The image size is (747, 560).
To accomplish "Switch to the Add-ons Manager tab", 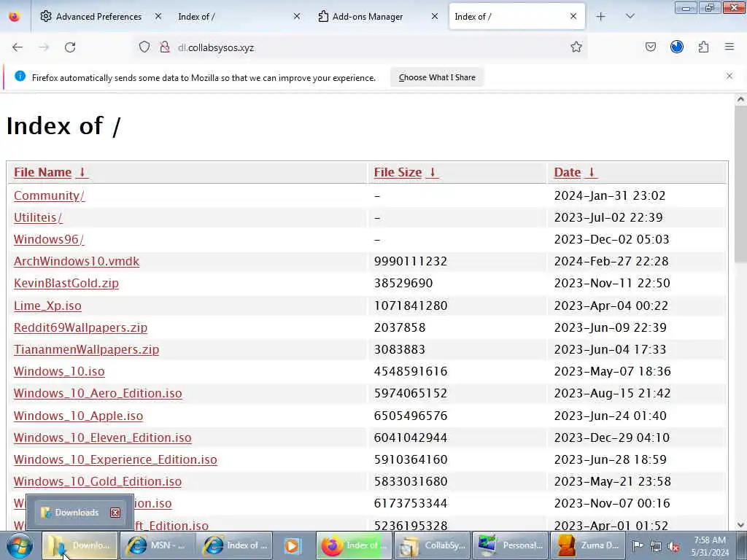I will coord(379,17).
